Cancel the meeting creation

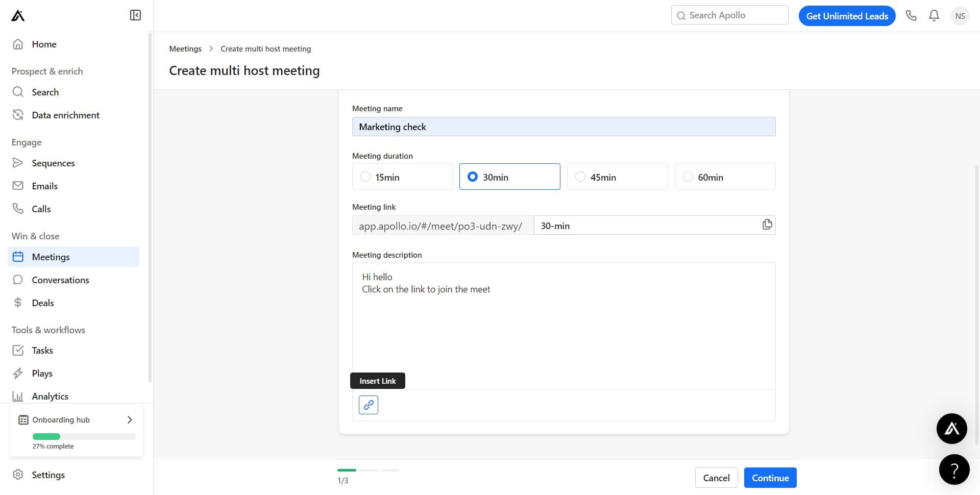(716, 478)
